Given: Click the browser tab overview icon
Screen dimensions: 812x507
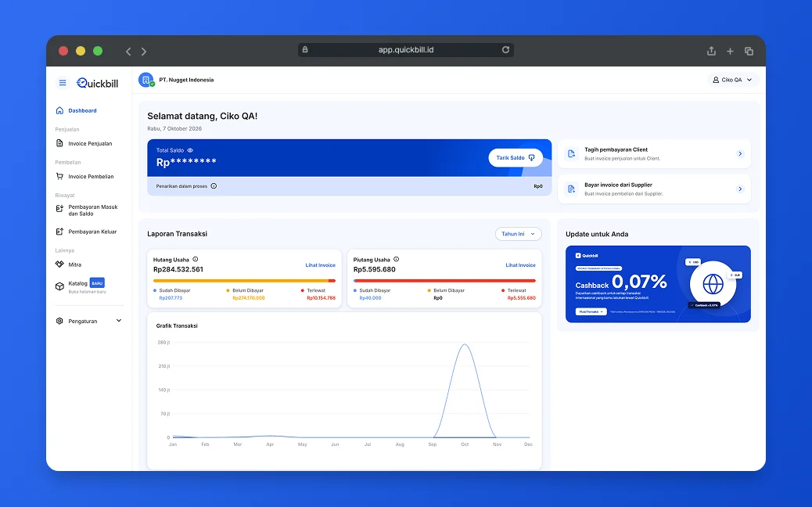Looking at the screenshot, I should [749, 52].
